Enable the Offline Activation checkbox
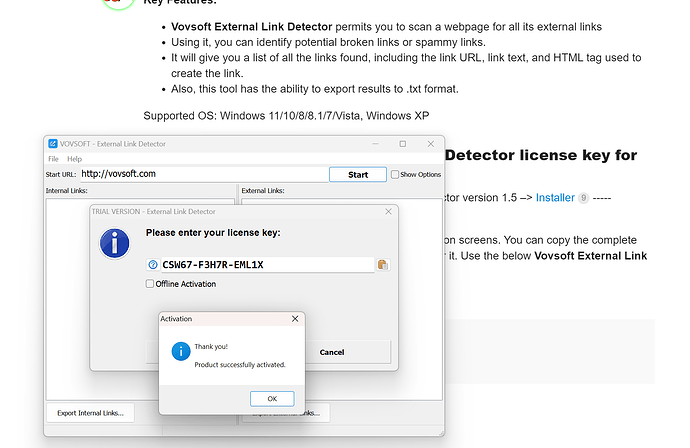Screen dimensions: 690x448 point(150,284)
